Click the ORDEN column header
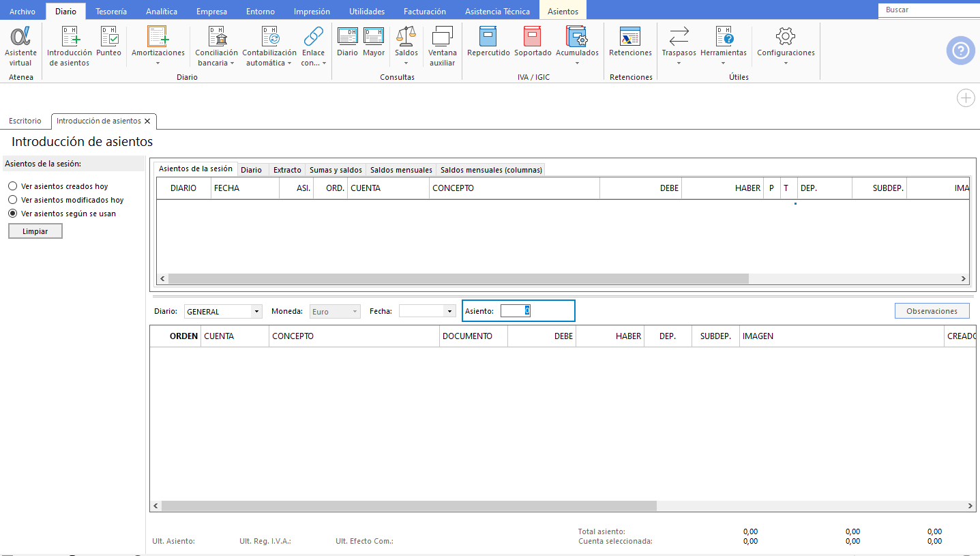This screenshot has height=556, width=980. tap(176, 336)
